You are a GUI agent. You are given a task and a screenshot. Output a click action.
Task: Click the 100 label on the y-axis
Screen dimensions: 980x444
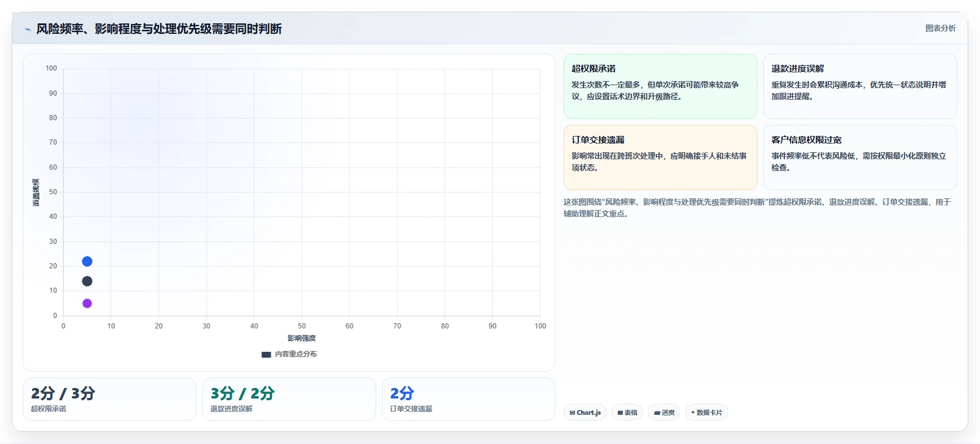(51, 68)
